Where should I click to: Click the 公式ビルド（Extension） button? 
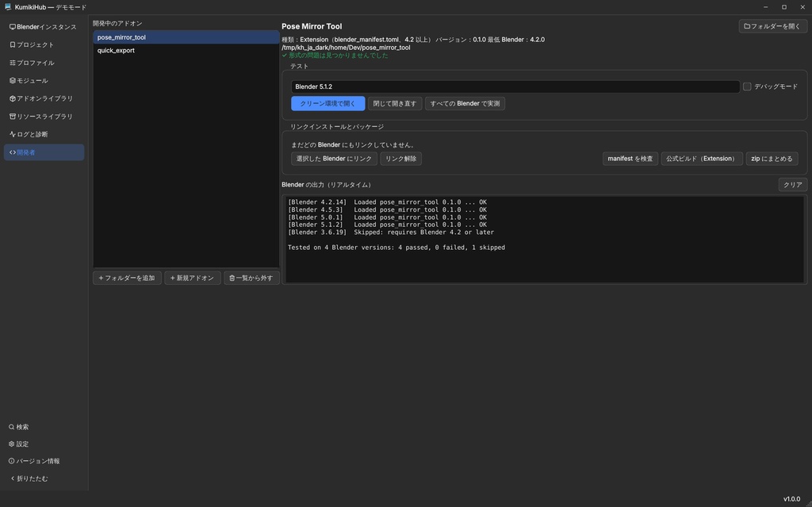point(702,159)
